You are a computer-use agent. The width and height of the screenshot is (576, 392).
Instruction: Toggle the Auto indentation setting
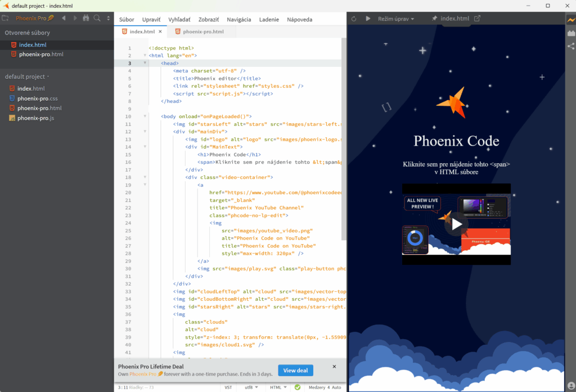point(336,388)
